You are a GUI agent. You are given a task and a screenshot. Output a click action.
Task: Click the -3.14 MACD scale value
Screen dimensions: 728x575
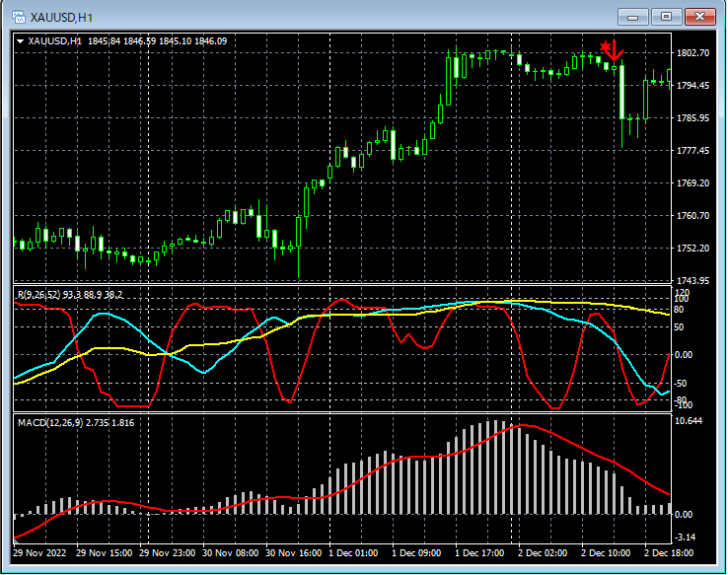coord(685,538)
